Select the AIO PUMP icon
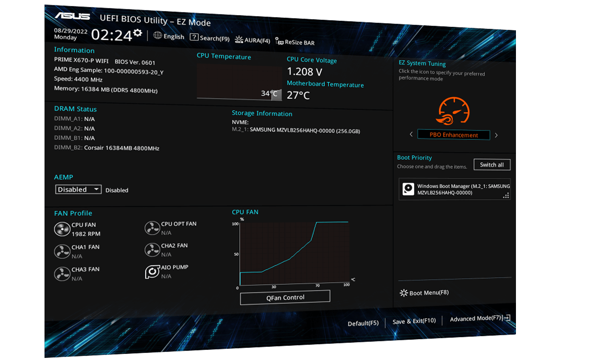607x364 pixels. tap(152, 271)
